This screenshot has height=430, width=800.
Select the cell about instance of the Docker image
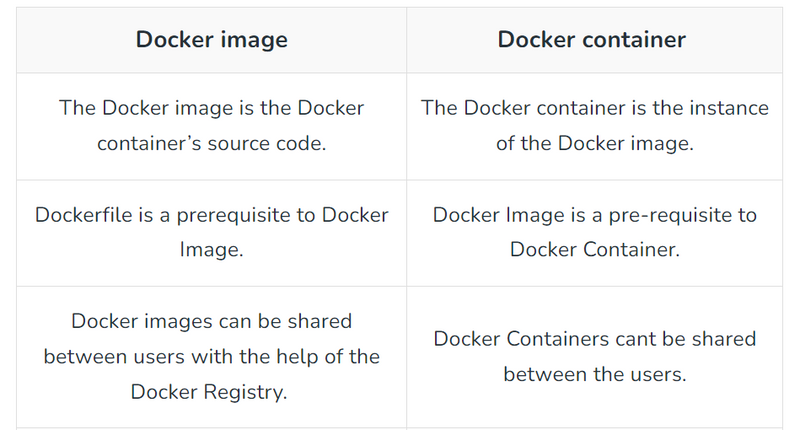click(594, 126)
